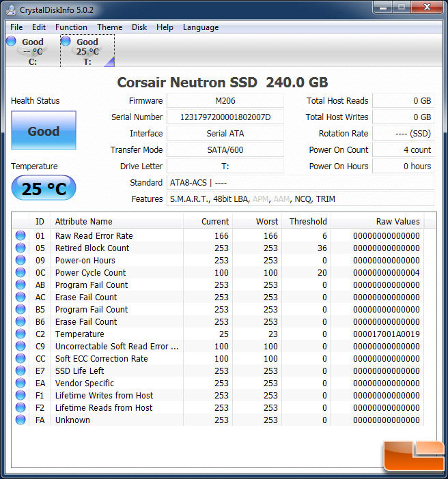This screenshot has width=448, height=479.
Task: Click status orb of AB Program Fail Count
Action: [20, 285]
